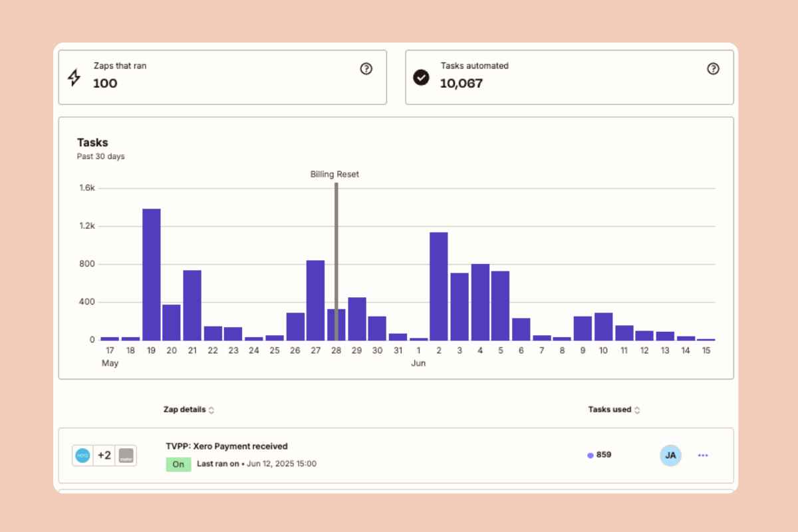Image resolution: width=798 pixels, height=532 pixels.
Task: Select the May 27 bar in chart
Action: (315, 301)
